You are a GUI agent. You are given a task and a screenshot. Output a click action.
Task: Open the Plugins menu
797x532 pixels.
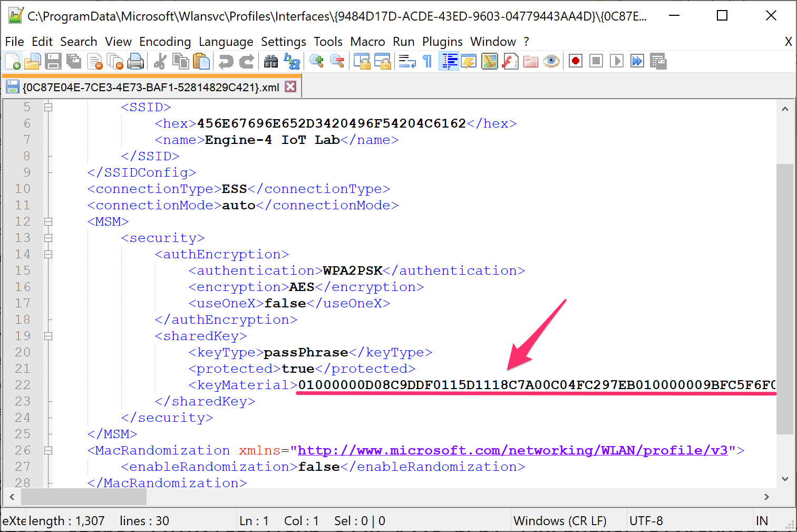[x=442, y=42]
